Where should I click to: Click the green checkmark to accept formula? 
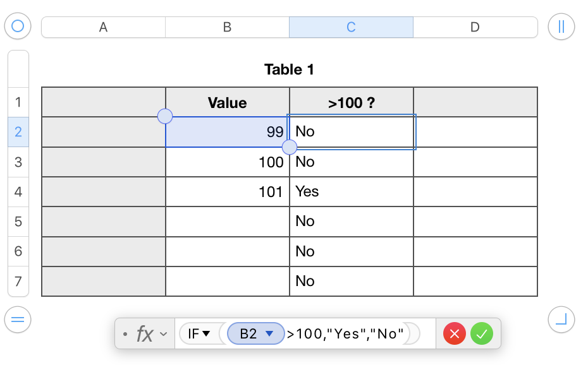point(482,333)
